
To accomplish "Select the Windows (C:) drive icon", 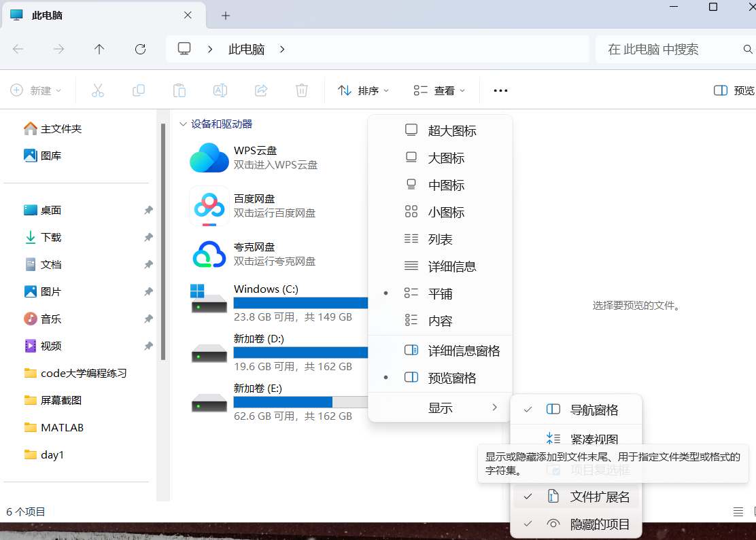I will [209, 299].
